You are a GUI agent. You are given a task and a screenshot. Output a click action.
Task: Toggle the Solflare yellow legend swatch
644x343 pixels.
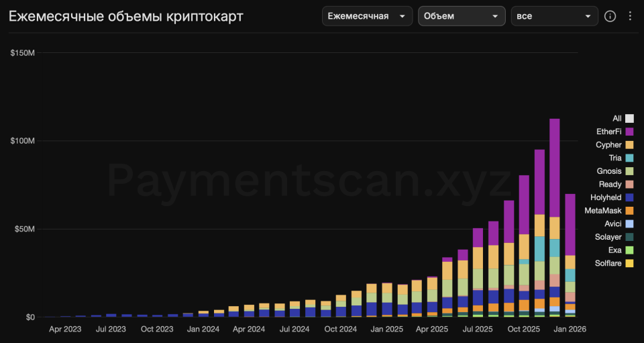pyautogui.click(x=629, y=263)
